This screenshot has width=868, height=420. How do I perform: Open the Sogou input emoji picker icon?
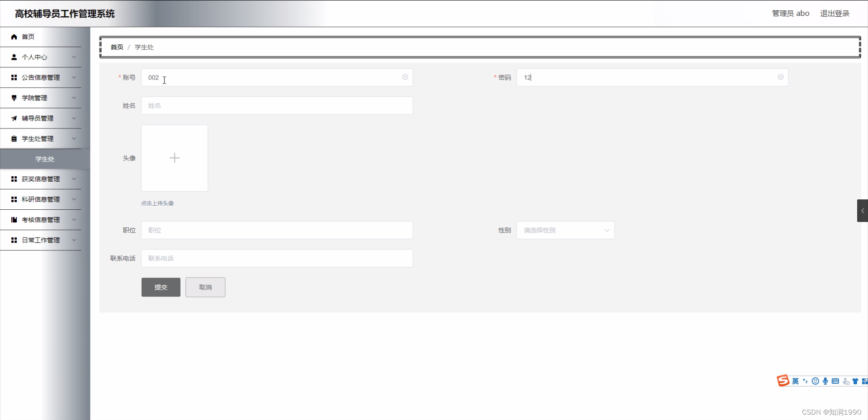815,381
